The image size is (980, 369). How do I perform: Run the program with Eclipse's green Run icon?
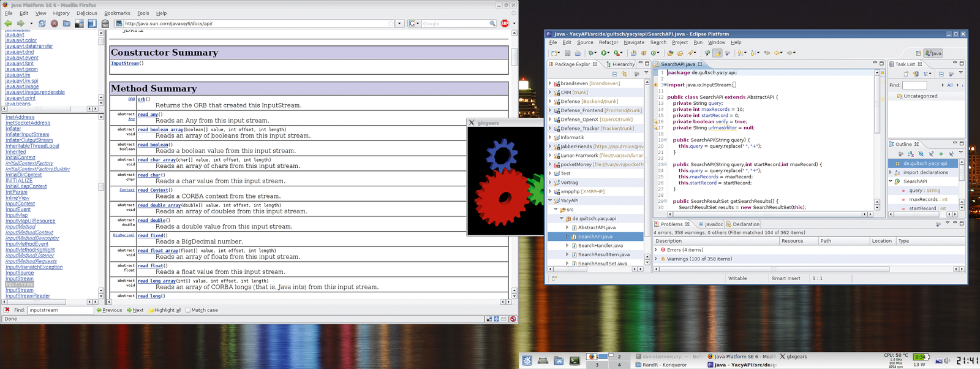click(604, 53)
